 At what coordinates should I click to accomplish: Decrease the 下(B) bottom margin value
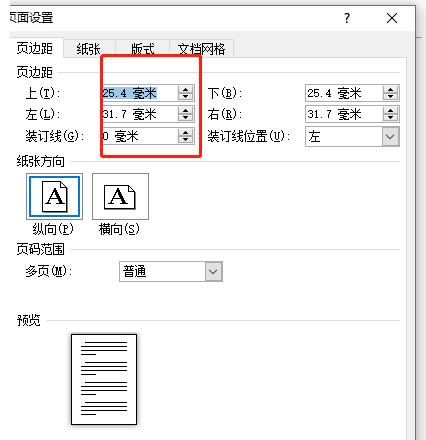(391, 97)
